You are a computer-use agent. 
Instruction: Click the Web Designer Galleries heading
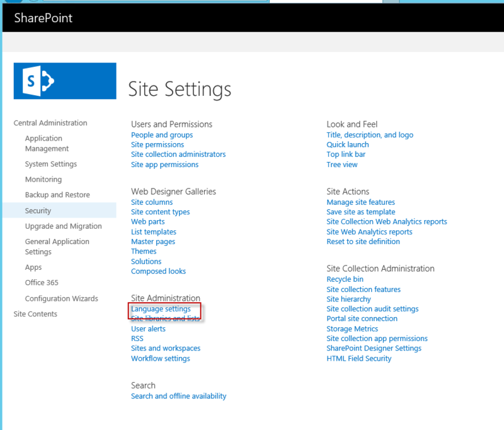[x=174, y=192]
